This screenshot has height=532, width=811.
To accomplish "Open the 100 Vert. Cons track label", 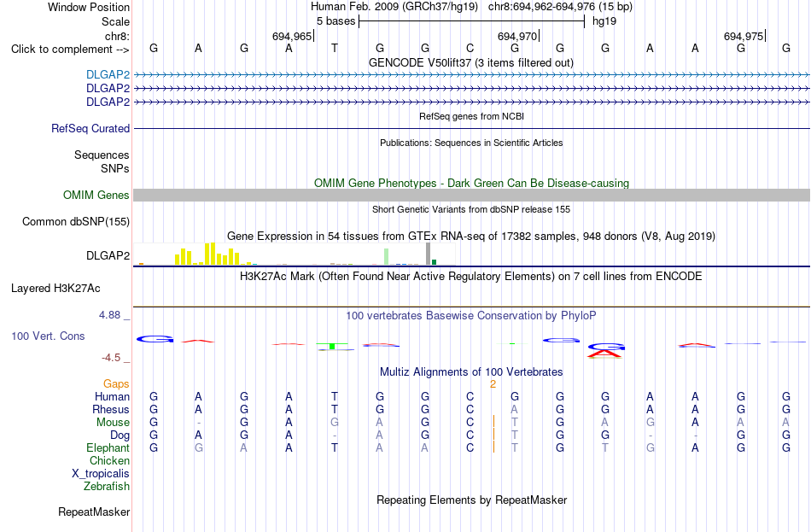I will [x=48, y=336].
